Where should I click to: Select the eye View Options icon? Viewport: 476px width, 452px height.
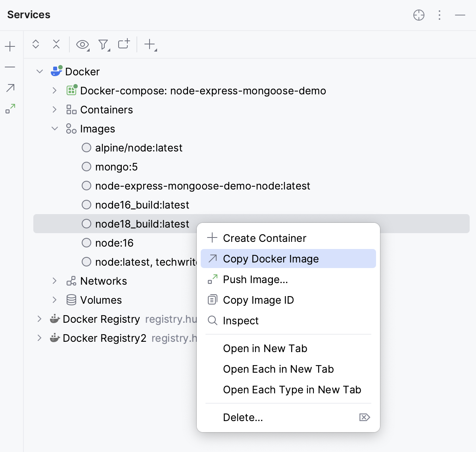tap(83, 44)
